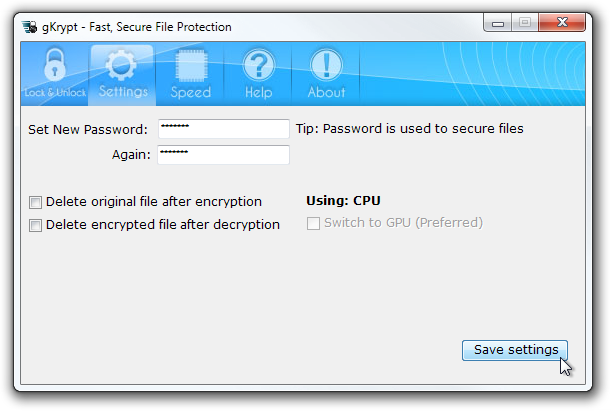Focus the Set New Password field
The height and width of the screenshot is (411, 611).
click(x=224, y=129)
